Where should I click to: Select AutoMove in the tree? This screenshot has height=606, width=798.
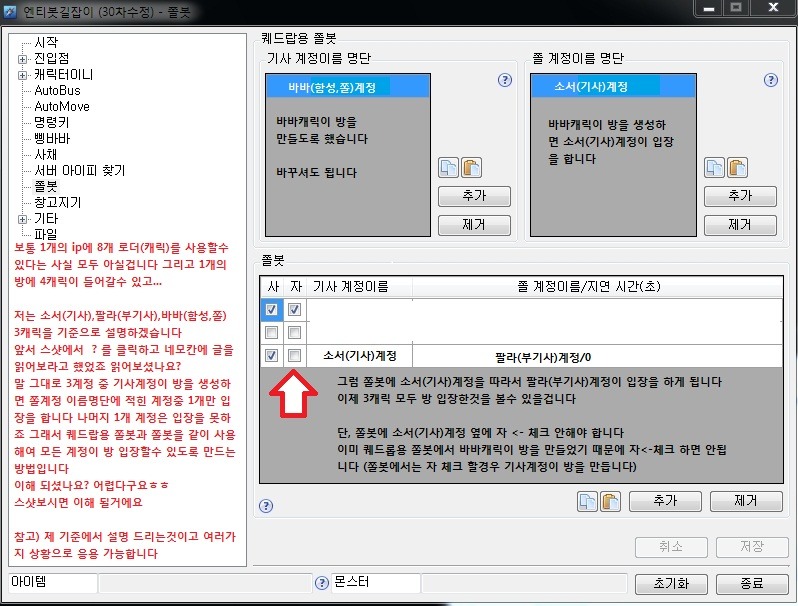point(62,106)
